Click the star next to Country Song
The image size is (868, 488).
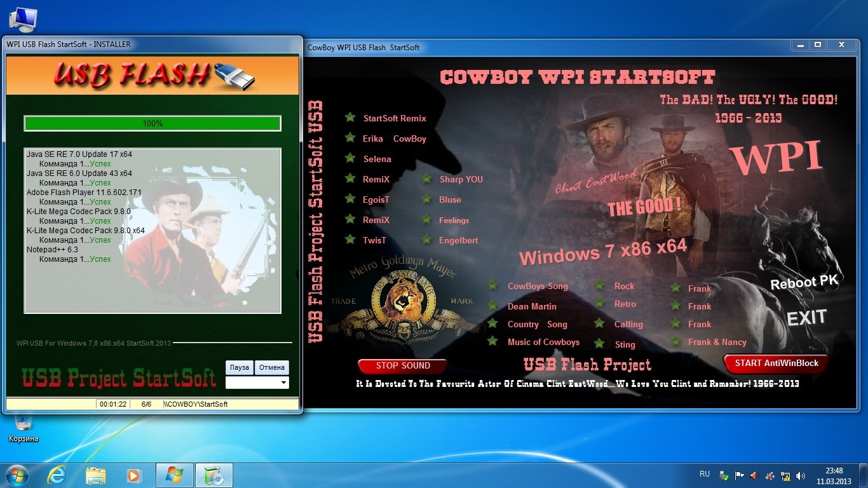coord(492,323)
